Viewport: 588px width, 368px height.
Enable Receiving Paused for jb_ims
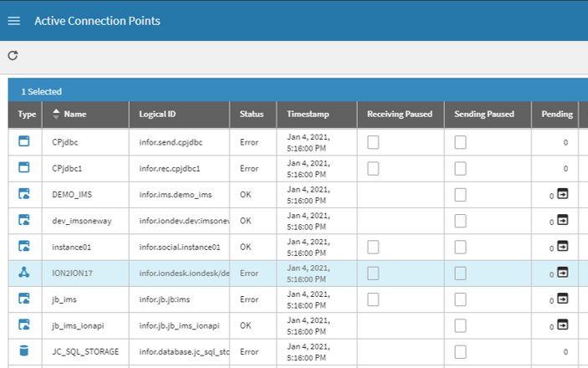pyautogui.click(x=373, y=299)
